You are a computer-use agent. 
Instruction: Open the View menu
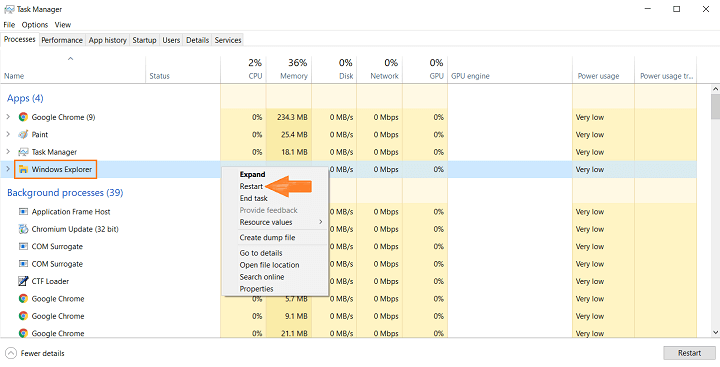63,25
